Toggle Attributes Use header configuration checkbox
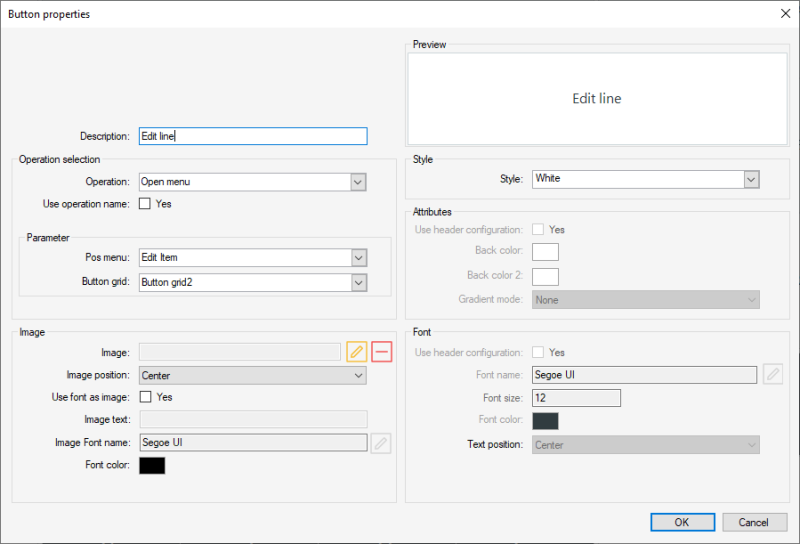Image resolution: width=800 pixels, height=544 pixels. tap(538, 229)
